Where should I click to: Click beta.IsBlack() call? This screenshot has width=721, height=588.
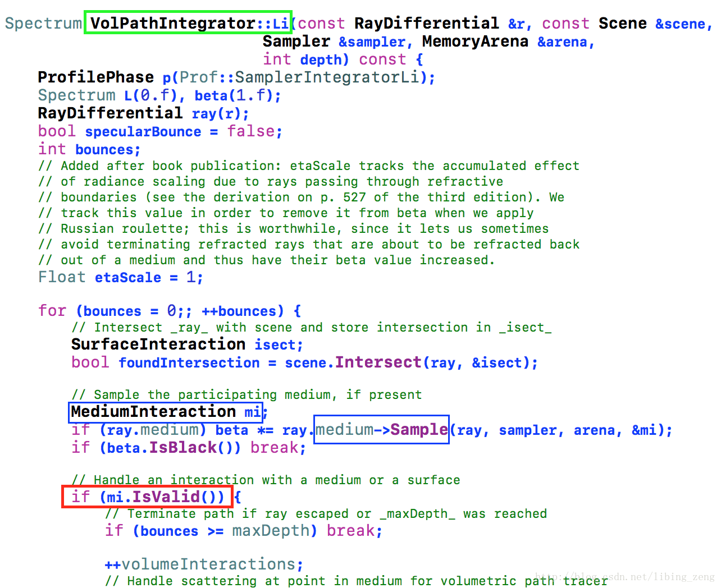click(x=170, y=447)
